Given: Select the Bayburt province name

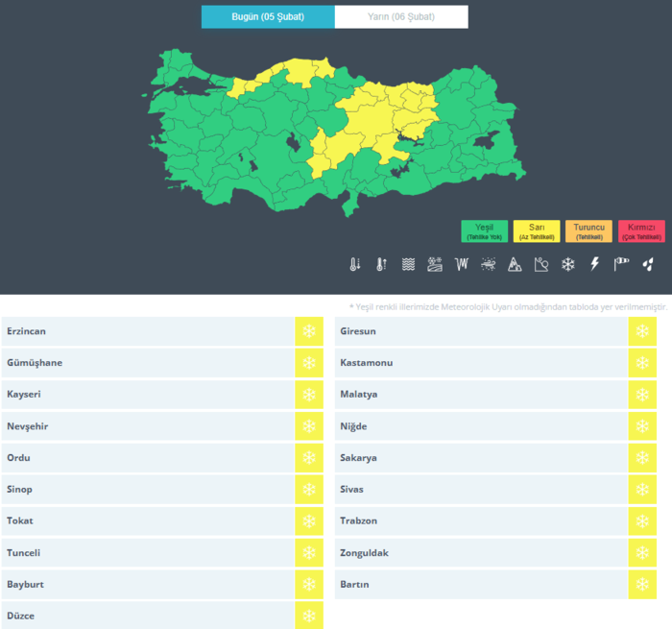Looking at the screenshot, I should pyautogui.click(x=25, y=585).
